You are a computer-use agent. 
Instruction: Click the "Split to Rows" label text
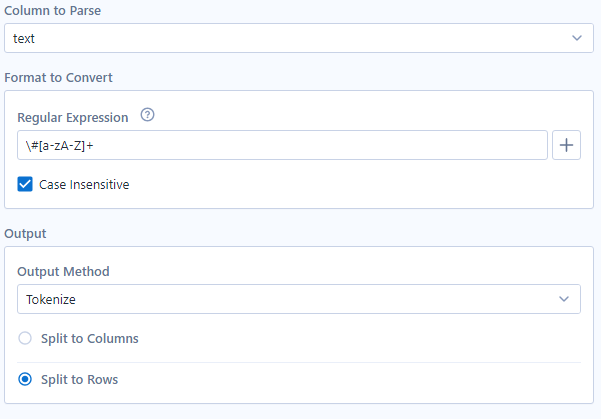point(79,379)
